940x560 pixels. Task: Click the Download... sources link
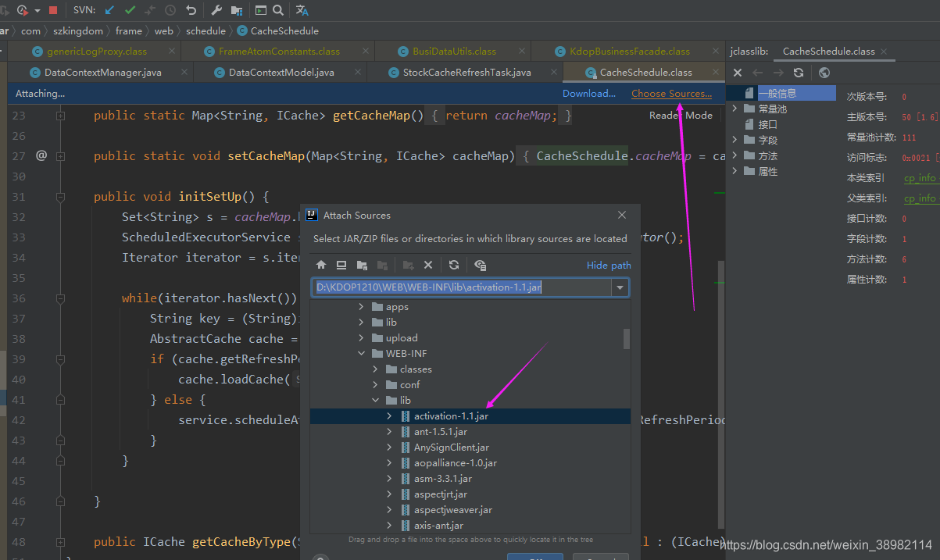pyautogui.click(x=589, y=93)
